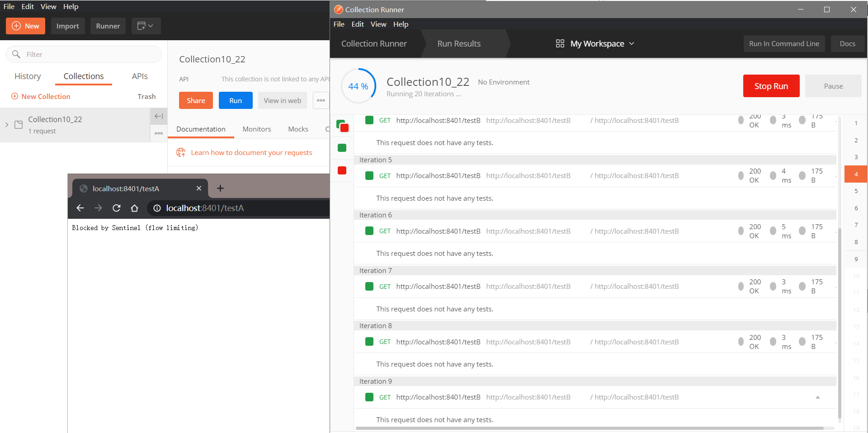Open the new window dropdown in Postman toolbar
This screenshot has width=868, height=433.
pos(146,26)
